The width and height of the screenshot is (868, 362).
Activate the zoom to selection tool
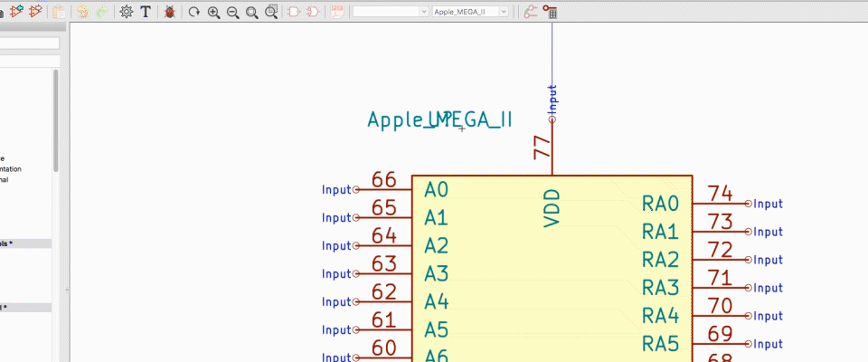(x=271, y=12)
